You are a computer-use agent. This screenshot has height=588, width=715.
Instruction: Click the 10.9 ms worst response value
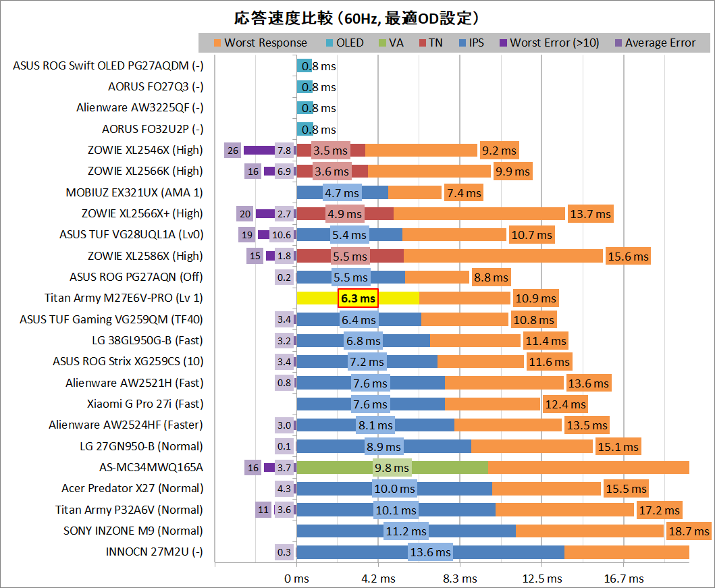(x=536, y=298)
